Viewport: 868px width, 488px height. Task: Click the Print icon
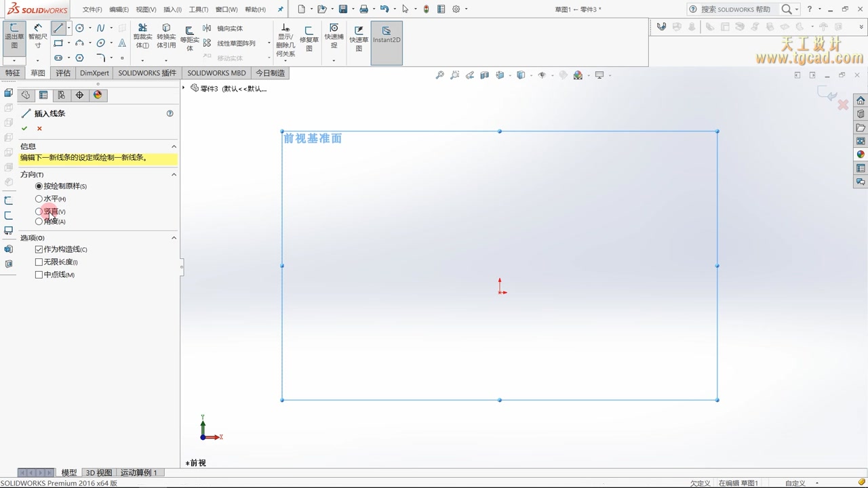pos(363,9)
